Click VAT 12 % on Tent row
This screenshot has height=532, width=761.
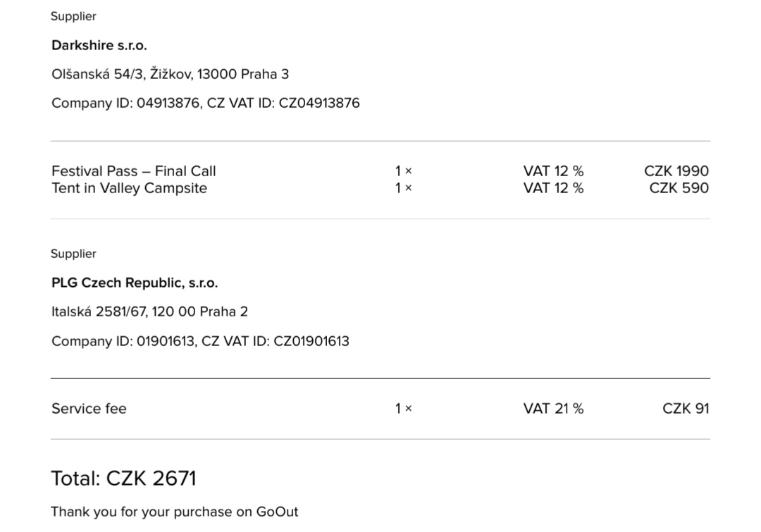tap(553, 188)
